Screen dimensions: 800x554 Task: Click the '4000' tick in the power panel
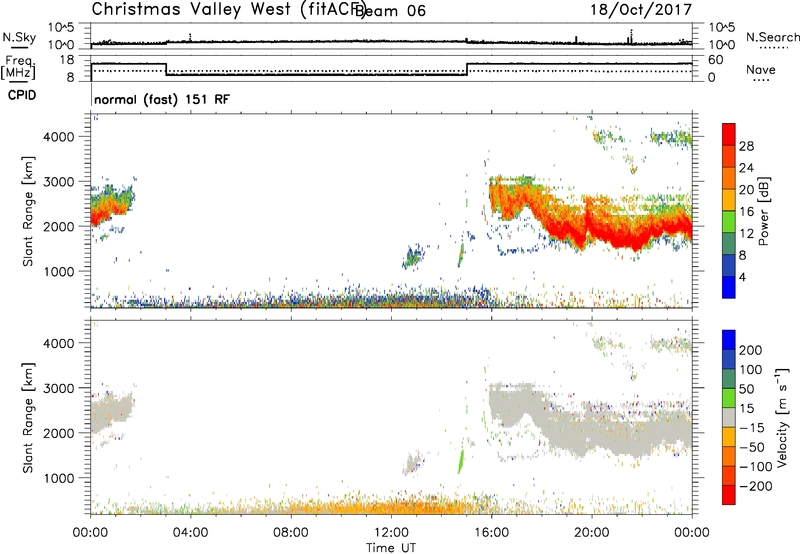click(x=59, y=137)
